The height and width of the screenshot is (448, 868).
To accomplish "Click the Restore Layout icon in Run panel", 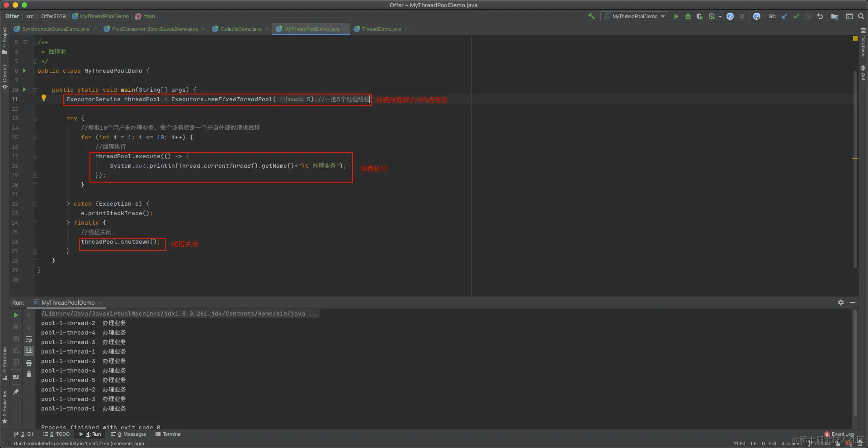I will (16, 377).
